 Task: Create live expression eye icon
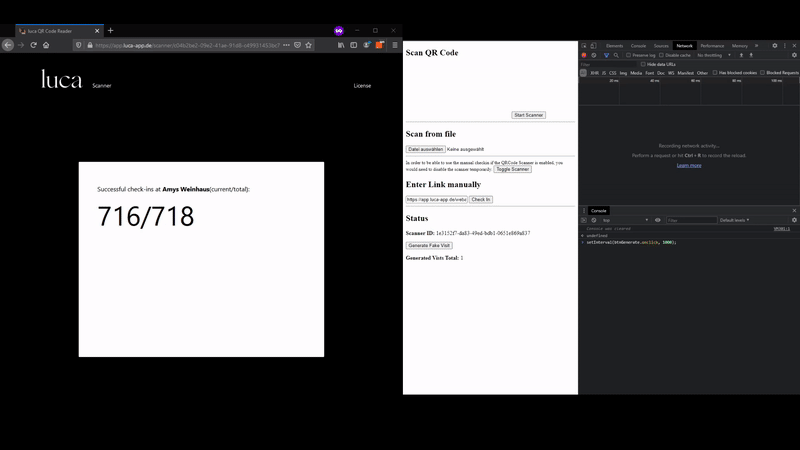658,220
